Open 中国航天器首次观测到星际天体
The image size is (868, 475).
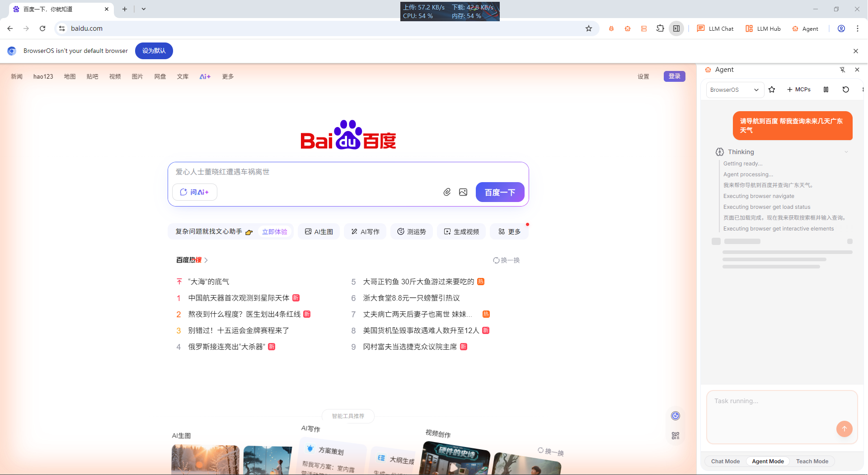click(239, 298)
